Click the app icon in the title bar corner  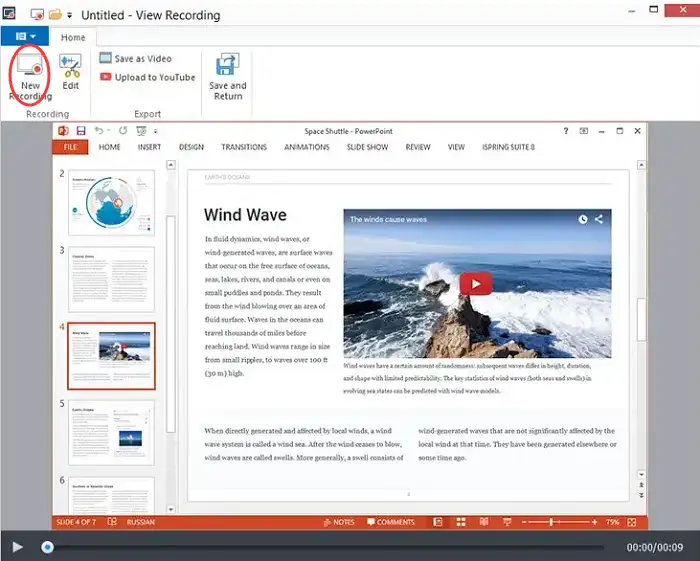(x=9, y=13)
